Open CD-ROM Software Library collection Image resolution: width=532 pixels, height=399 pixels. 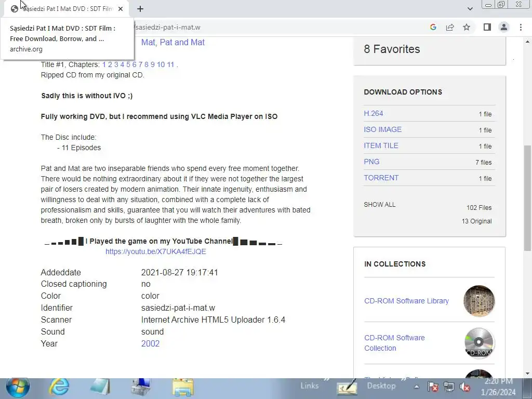tap(406, 301)
